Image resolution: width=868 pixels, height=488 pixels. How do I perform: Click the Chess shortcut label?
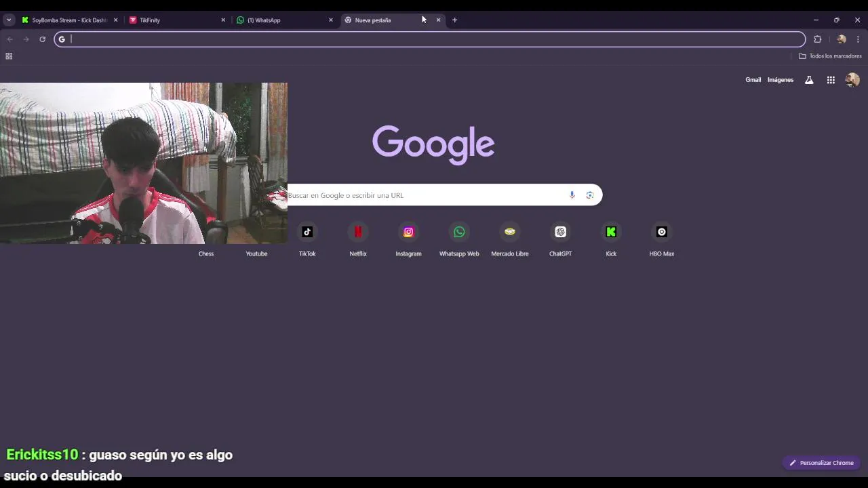tap(206, 253)
